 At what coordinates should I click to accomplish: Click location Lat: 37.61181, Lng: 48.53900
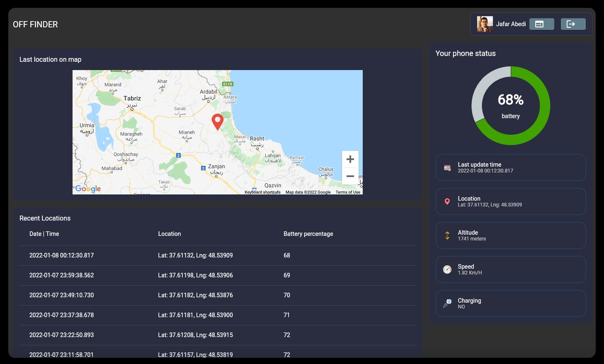[x=195, y=315]
